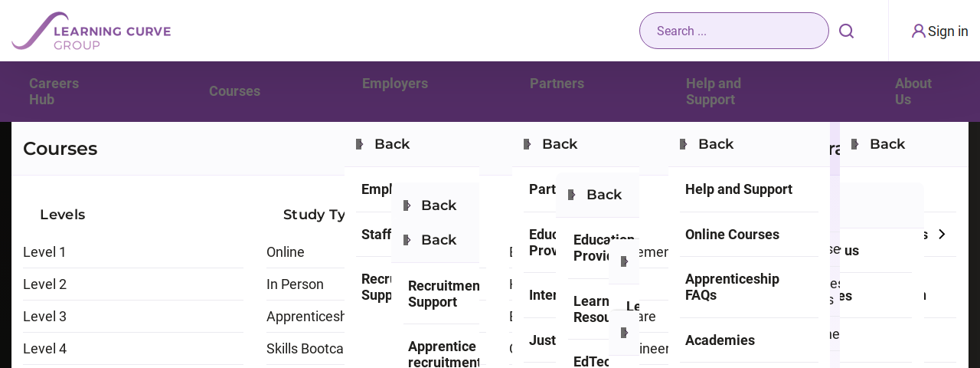This screenshot has width=980, height=368.
Task: Open the Help and Support menu
Action: [714, 91]
